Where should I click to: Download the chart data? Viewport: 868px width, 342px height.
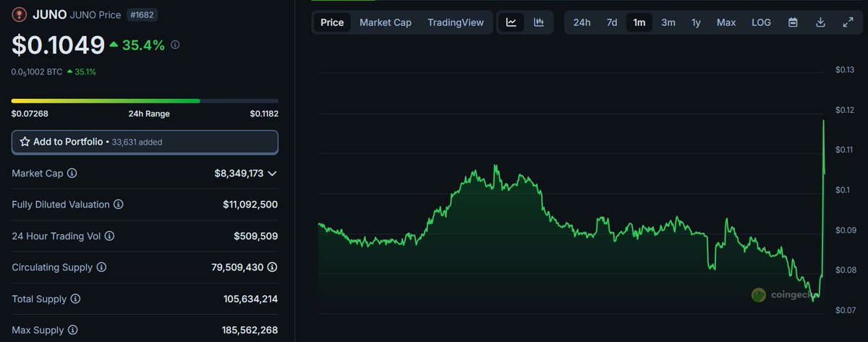(x=820, y=22)
